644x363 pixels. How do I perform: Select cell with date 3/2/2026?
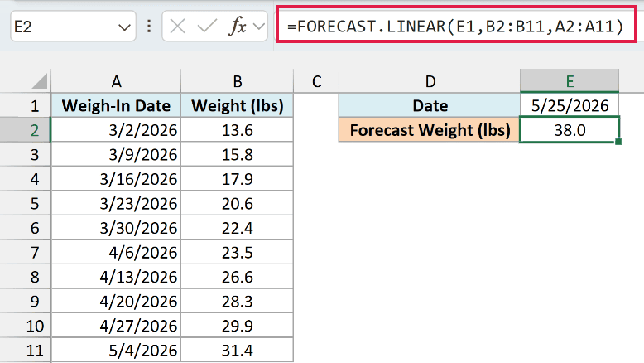(x=116, y=130)
